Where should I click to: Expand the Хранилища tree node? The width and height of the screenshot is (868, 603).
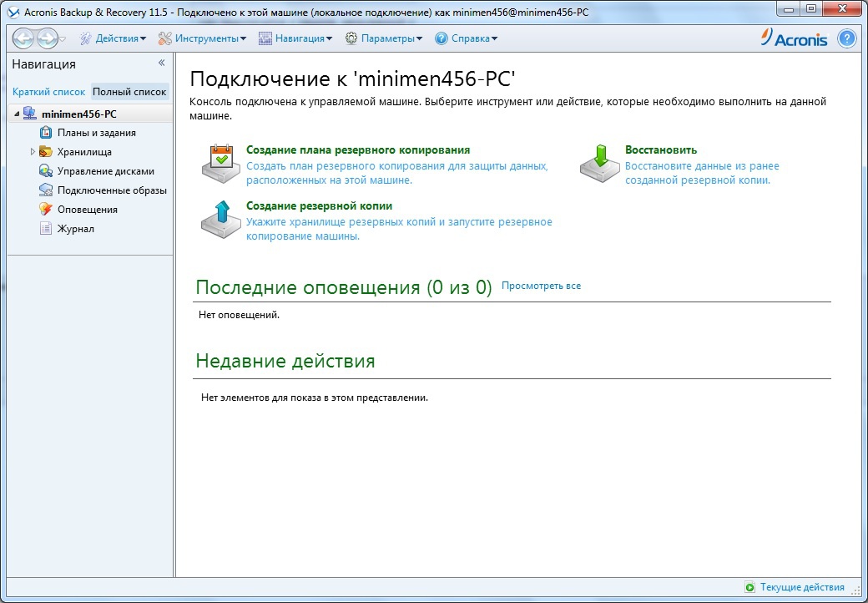point(33,152)
